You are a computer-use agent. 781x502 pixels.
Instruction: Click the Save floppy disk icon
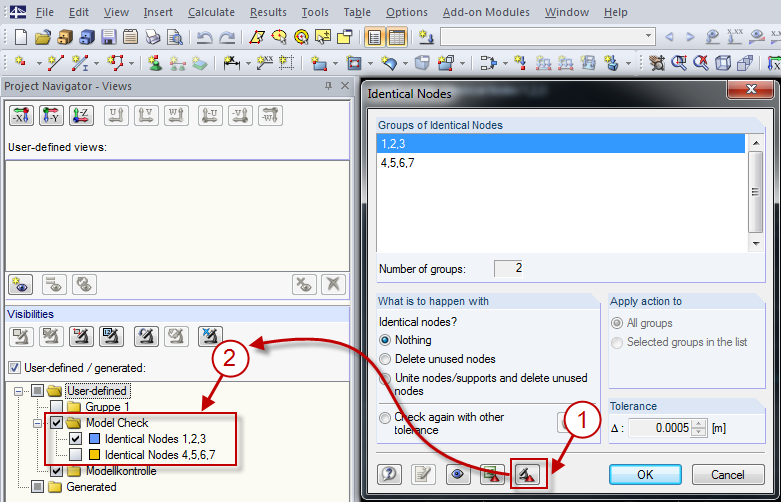click(x=108, y=37)
